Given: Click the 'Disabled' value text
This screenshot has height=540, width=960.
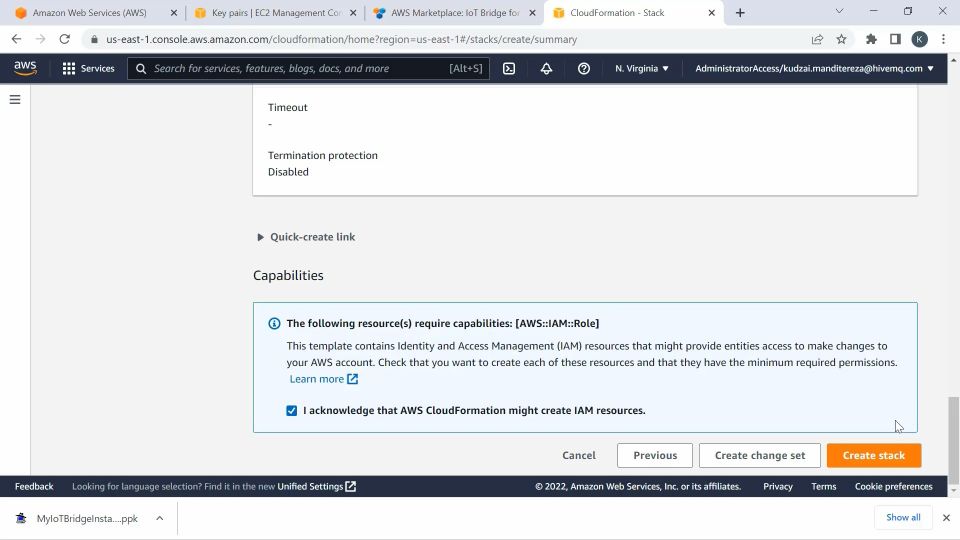Looking at the screenshot, I should click(x=288, y=172).
